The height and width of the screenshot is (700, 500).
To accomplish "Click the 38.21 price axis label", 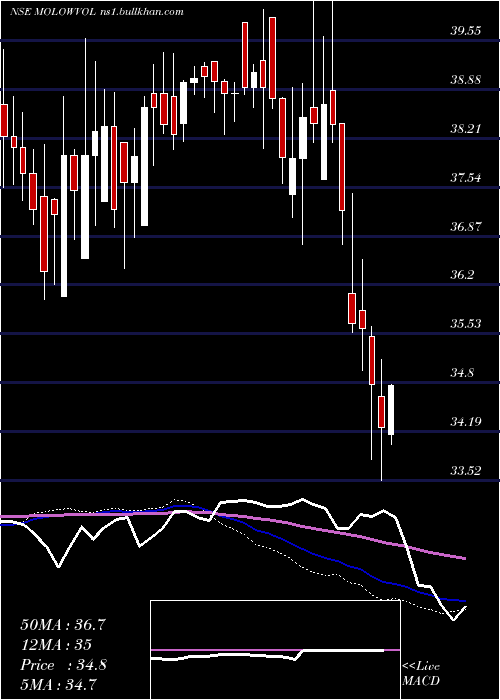I will click(466, 129).
